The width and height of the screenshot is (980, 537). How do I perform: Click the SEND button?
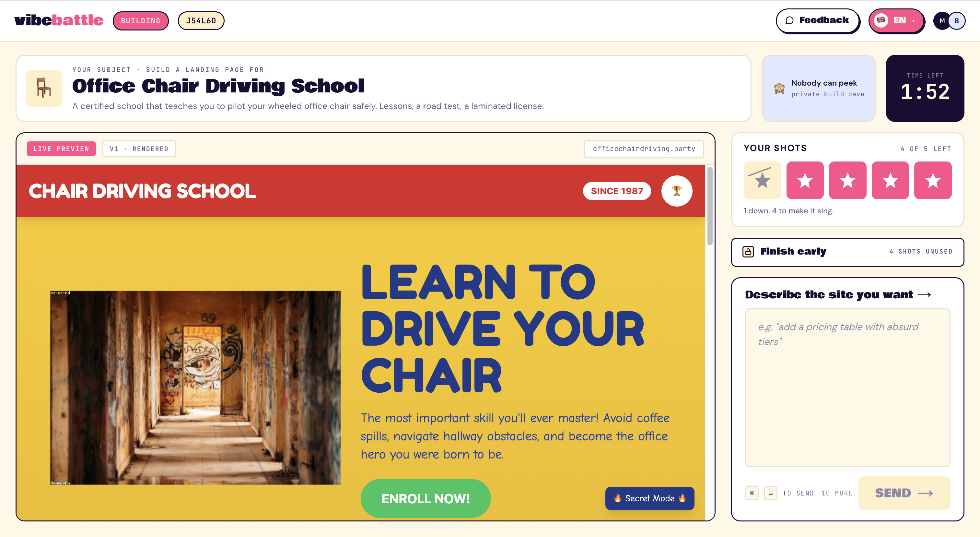904,493
